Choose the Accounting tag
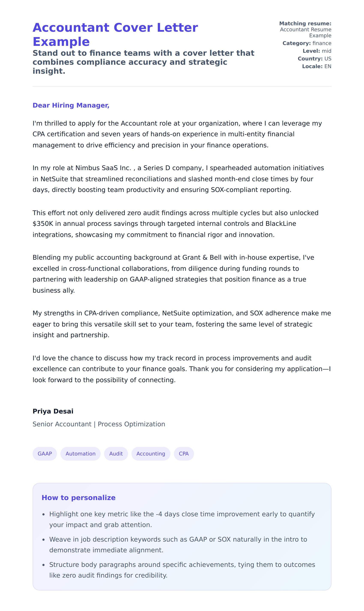This screenshot has width=364, height=611. [151, 454]
